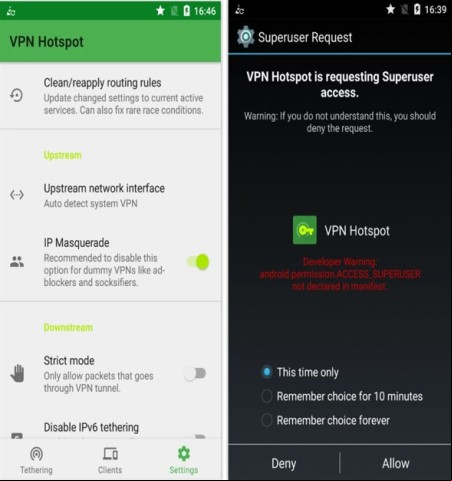Enable the Strict mode switch

pyautogui.click(x=195, y=374)
